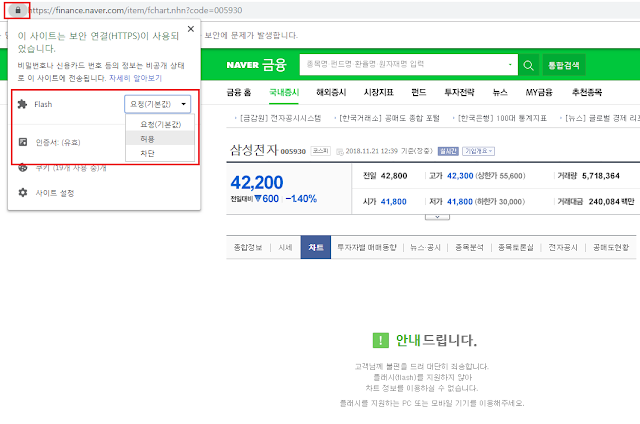Screen dimensions: 640x424
Task: Expand stock details with down chevron
Action: click(437, 217)
